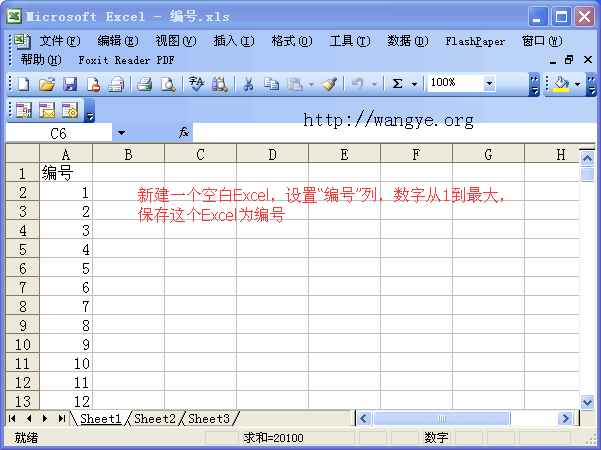Restore the workbook window button
Viewport: 601px width, 450px height.
(x=569, y=60)
